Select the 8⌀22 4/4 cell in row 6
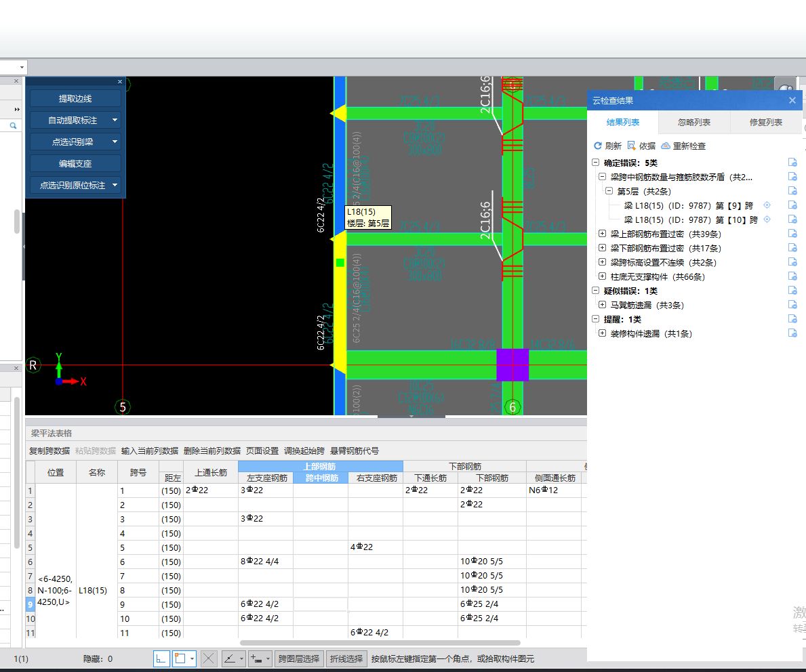Screen dimensions: 806x672 pos(266,562)
